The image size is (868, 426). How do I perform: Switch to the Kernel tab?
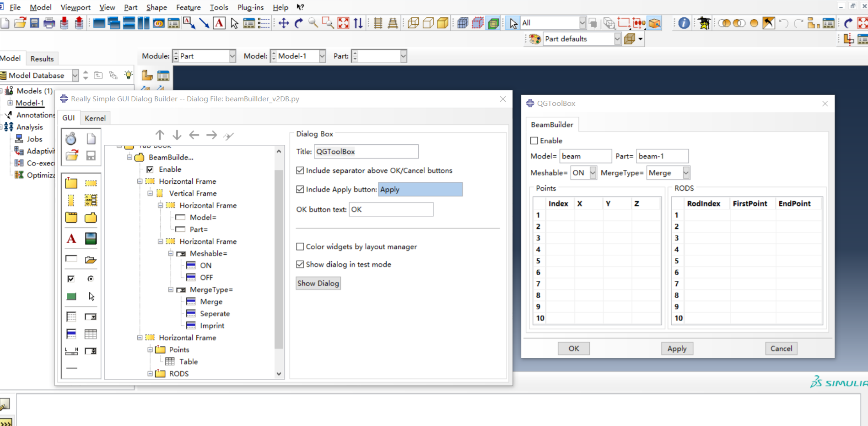click(x=95, y=118)
